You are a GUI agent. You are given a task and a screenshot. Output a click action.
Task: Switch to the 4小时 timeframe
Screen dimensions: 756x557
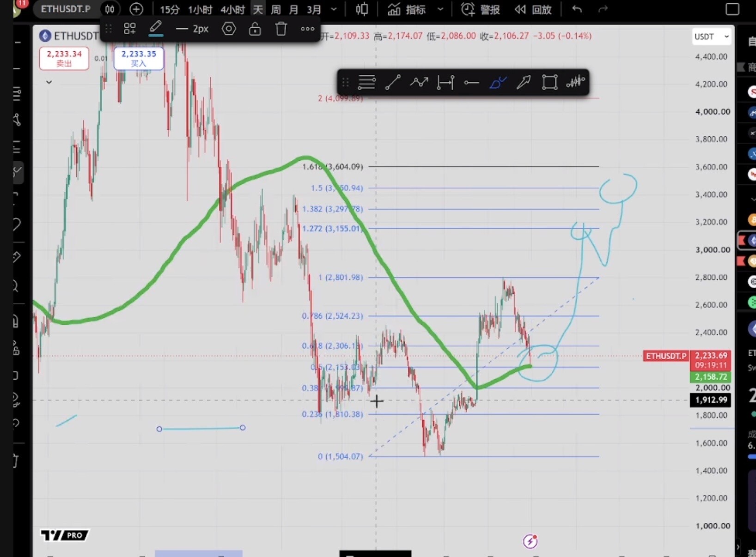pyautogui.click(x=232, y=9)
